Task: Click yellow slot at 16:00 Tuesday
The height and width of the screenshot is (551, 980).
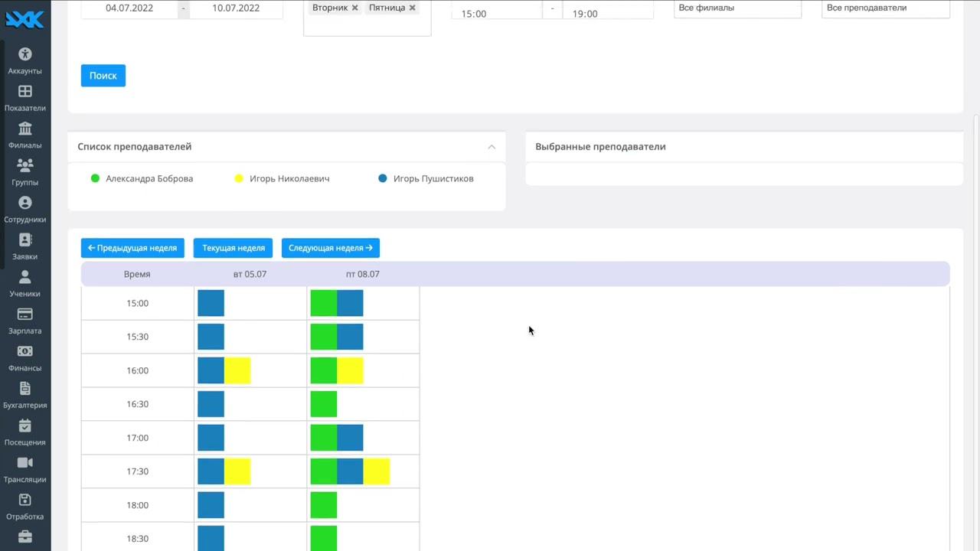Action: [x=237, y=370]
